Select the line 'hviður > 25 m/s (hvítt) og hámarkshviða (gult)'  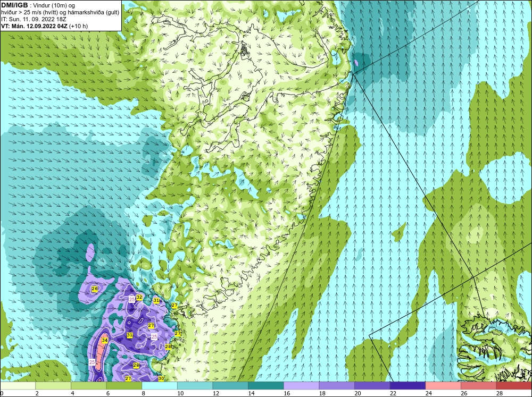60,13
